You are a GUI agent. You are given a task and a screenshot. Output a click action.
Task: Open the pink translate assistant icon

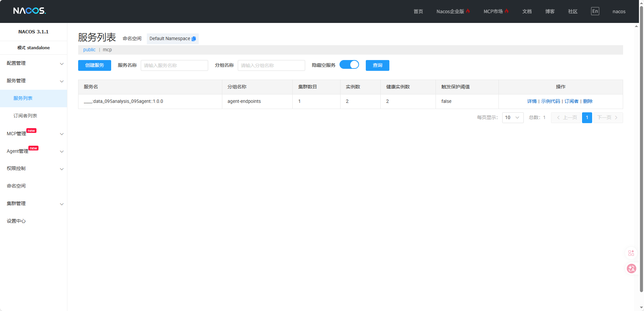(x=632, y=268)
